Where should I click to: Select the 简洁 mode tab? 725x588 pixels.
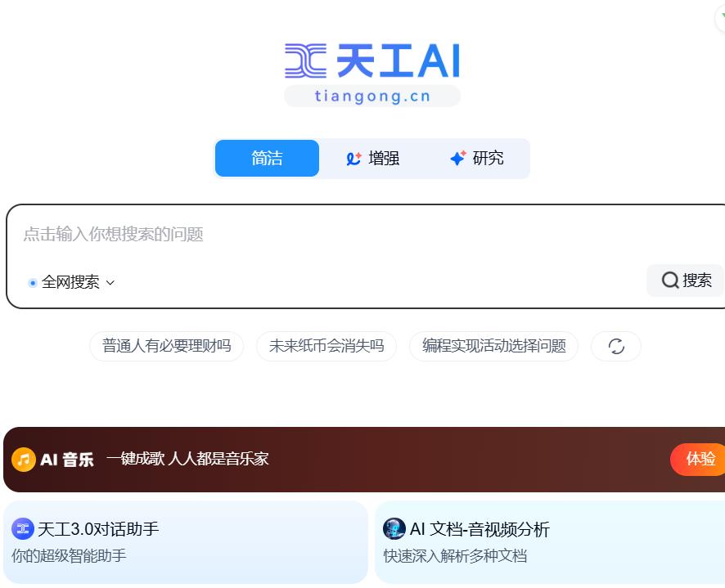(267, 159)
